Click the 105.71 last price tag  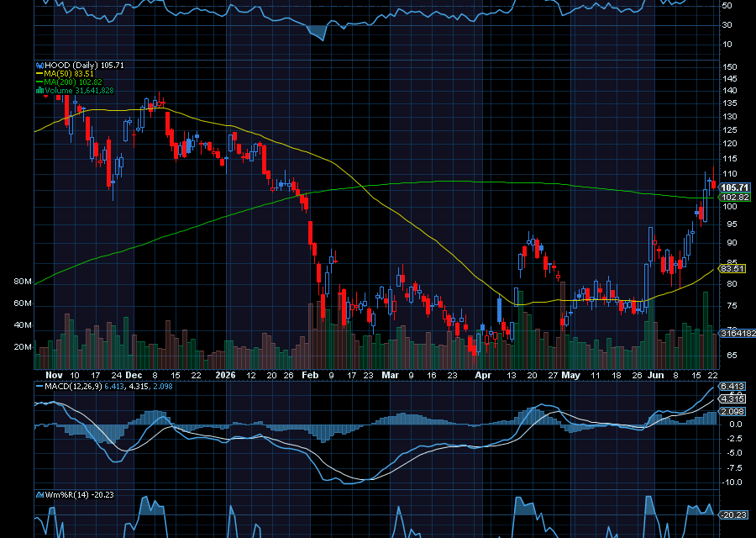735,187
